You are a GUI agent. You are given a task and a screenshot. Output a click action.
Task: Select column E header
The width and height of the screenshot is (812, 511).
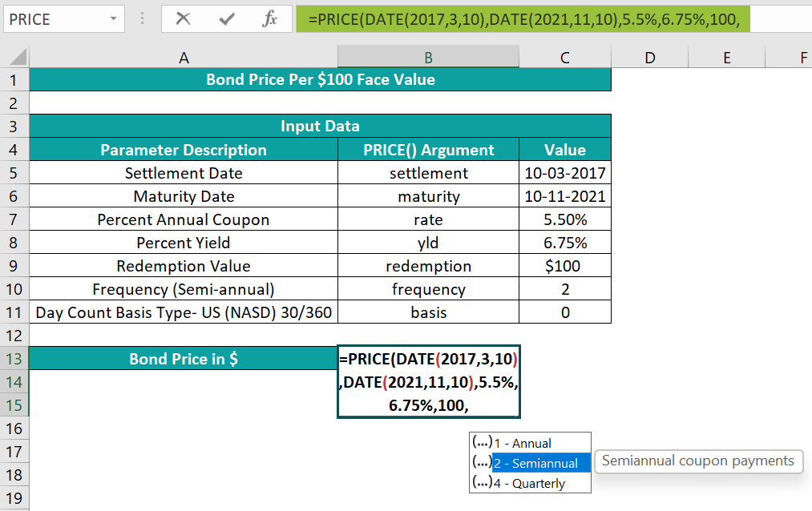[x=726, y=57]
